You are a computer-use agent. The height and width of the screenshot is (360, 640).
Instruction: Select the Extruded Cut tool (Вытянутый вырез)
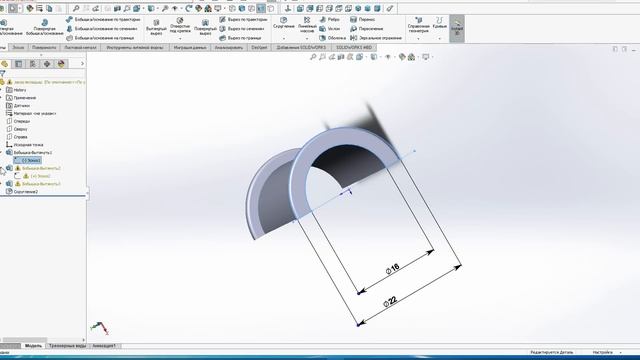(156, 27)
